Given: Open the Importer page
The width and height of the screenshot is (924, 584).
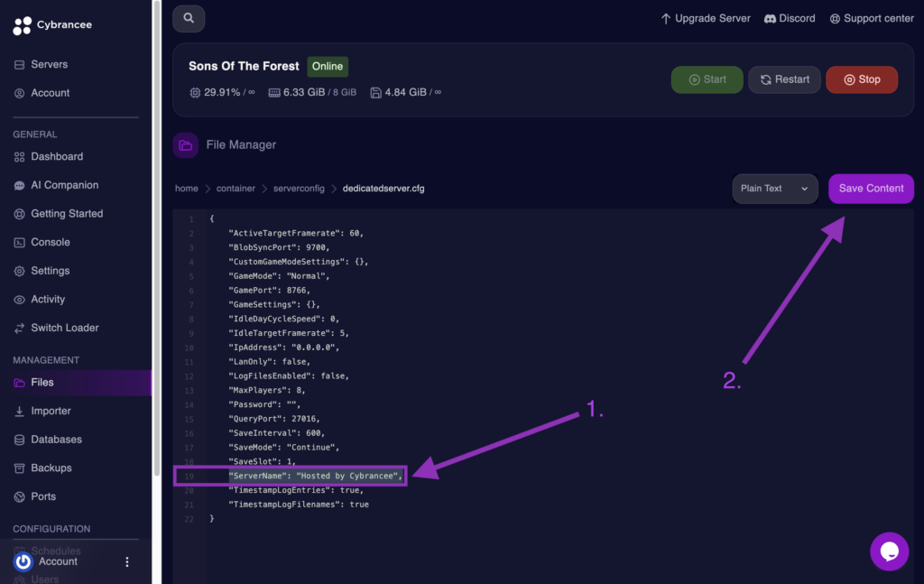Looking at the screenshot, I should tap(51, 412).
